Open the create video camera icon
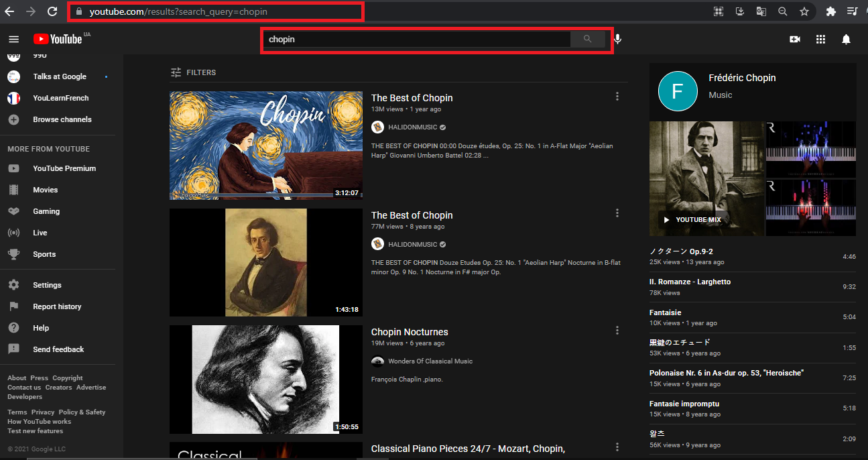 [x=795, y=40]
